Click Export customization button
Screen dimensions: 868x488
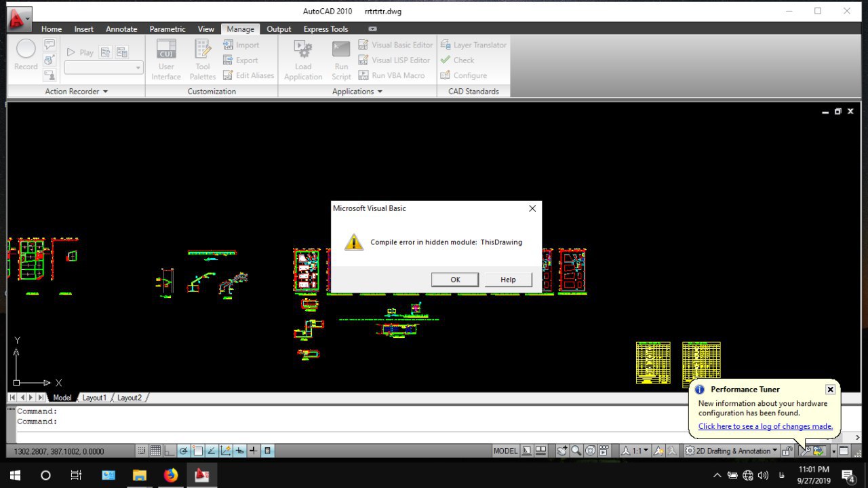(241, 60)
